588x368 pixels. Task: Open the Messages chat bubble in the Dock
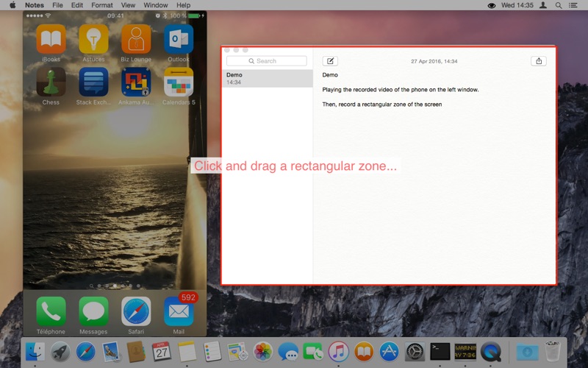[288, 352]
